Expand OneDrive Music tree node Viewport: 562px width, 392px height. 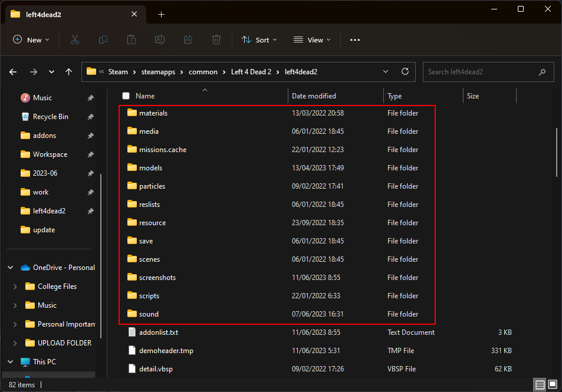tap(15, 306)
